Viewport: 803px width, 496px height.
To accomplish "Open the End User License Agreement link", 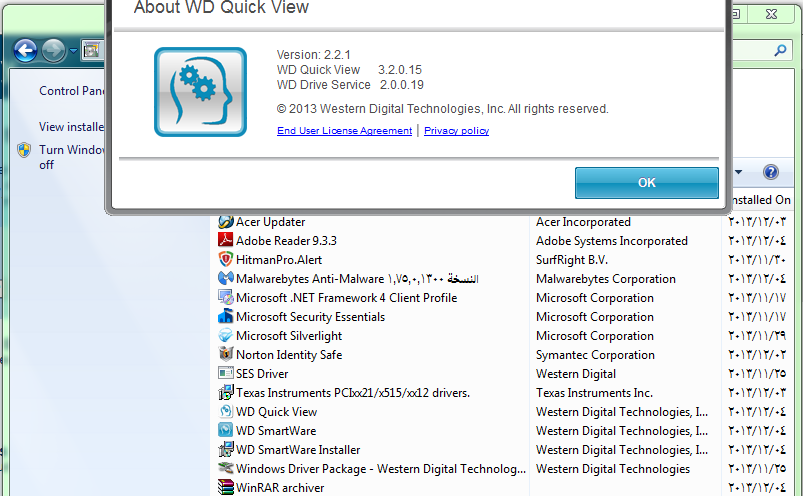I will [x=344, y=131].
